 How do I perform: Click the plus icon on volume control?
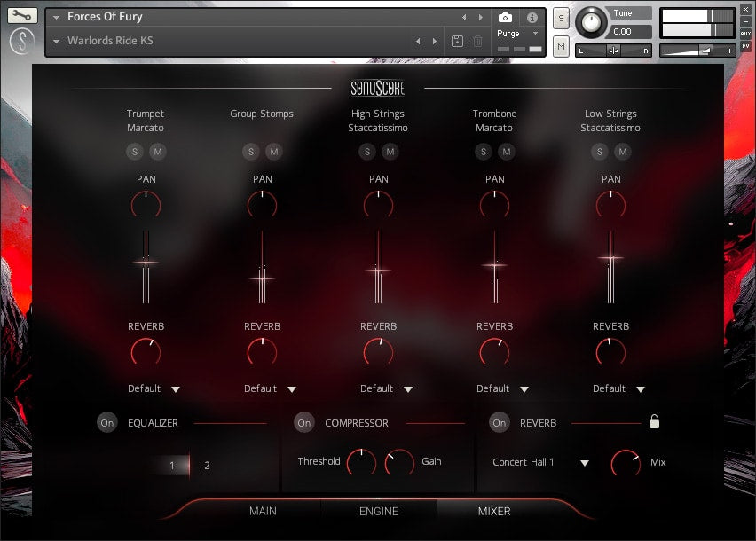point(729,51)
